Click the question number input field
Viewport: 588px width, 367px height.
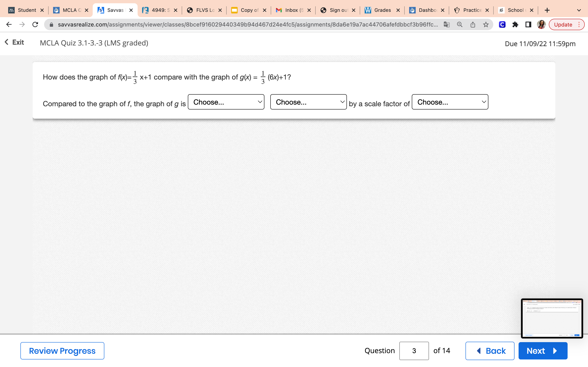pyautogui.click(x=414, y=351)
